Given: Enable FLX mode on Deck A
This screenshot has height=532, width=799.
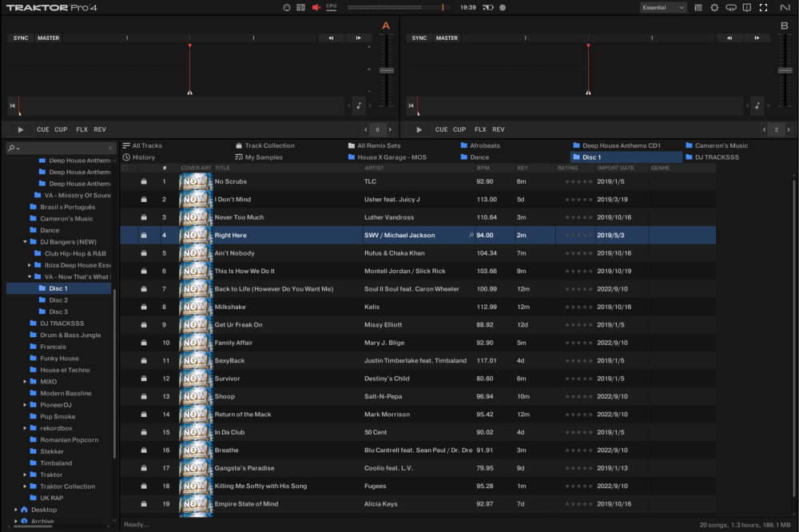Looking at the screenshot, I should pyautogui.click(x=82, y=129).
